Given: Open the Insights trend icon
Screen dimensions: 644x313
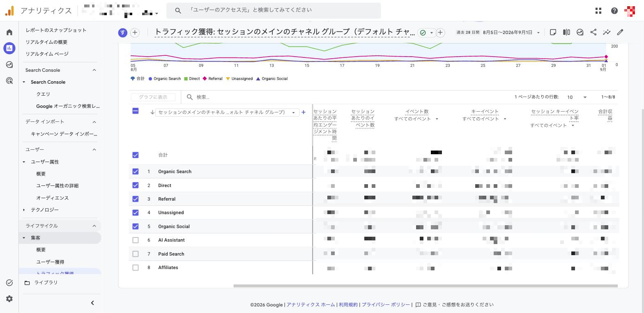Looking at the screenshot, I should point(580,32).
